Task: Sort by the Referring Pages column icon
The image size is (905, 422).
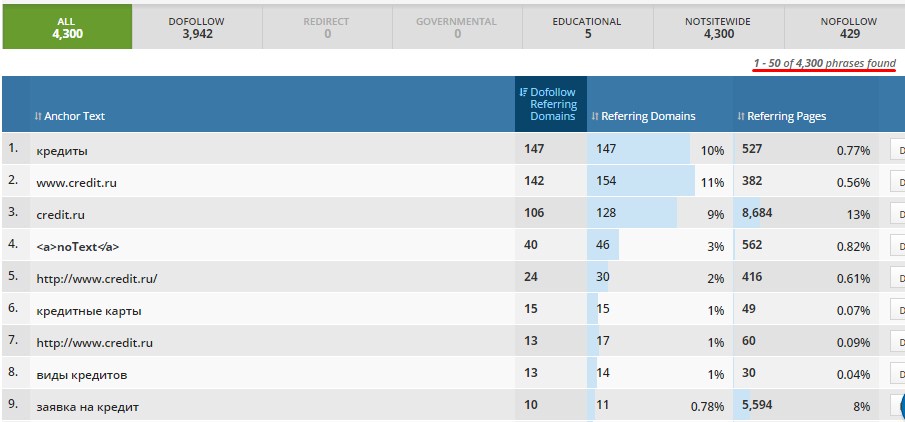Action: (x=741, y=117)
